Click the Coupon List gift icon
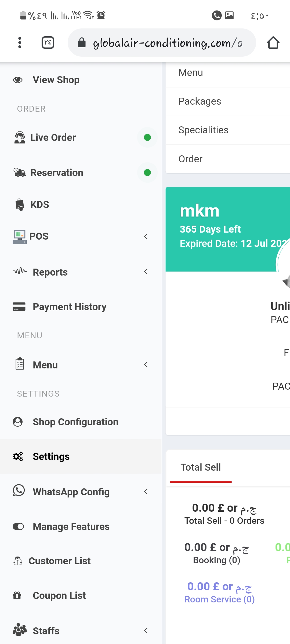Screen dimensions: 290x644 point(17,595)
